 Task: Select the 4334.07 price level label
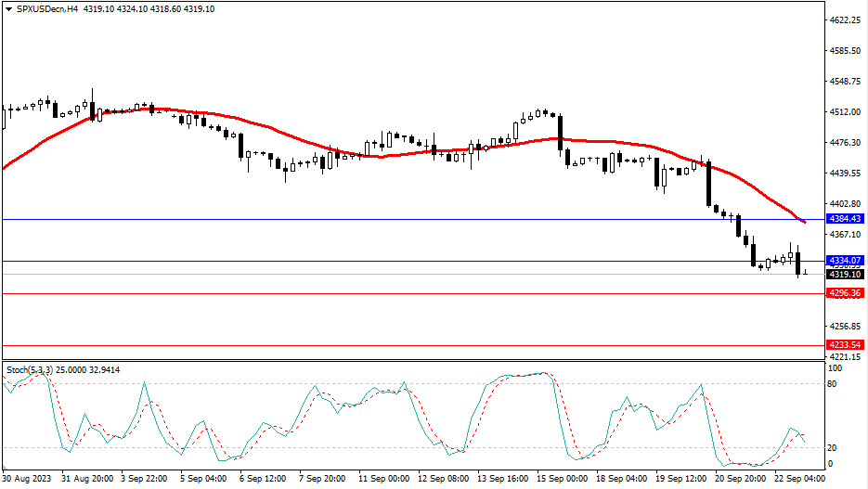[x=844, y=261]
